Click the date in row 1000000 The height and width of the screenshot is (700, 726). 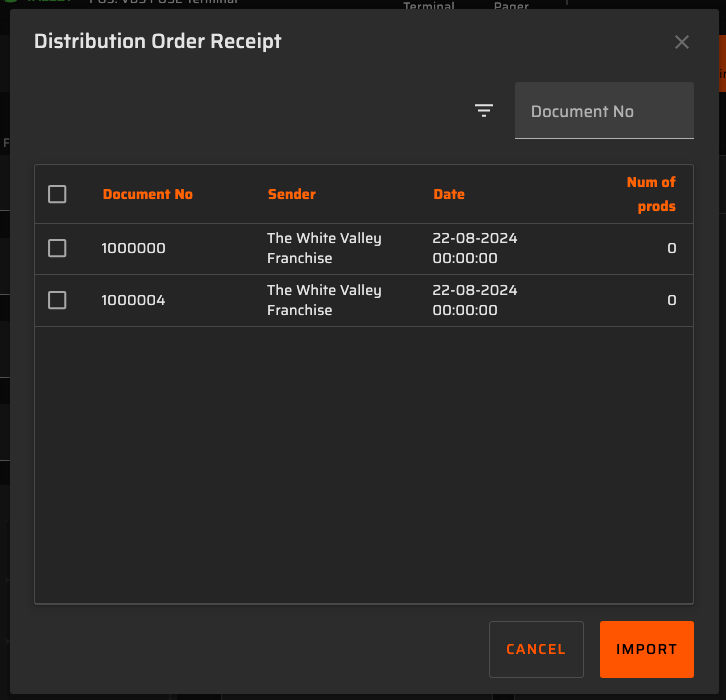475,248
